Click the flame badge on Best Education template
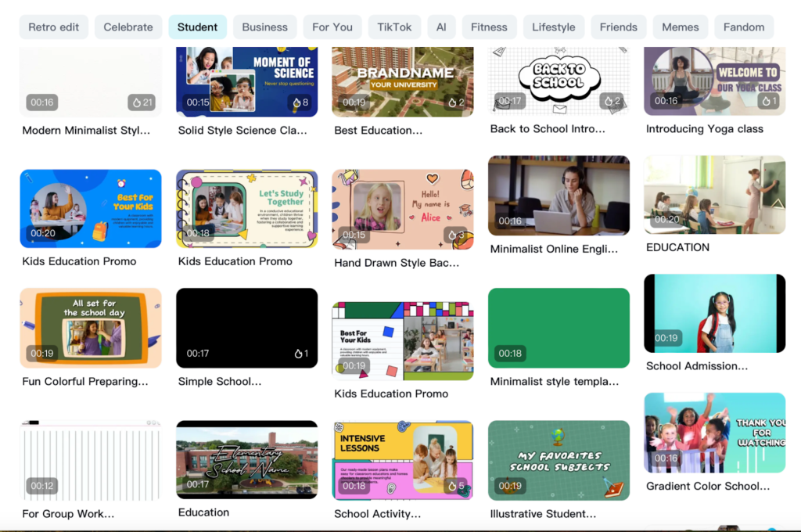The width and height of the screenshot is (801, 532). [456, 102]
